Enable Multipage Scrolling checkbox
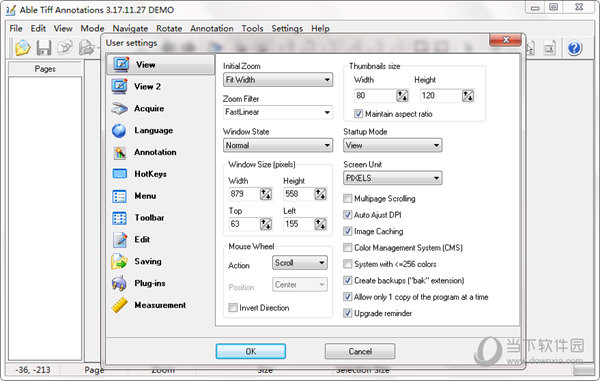Screen dimensions: 600x381 pyautogui.click(x=347, y=198)
